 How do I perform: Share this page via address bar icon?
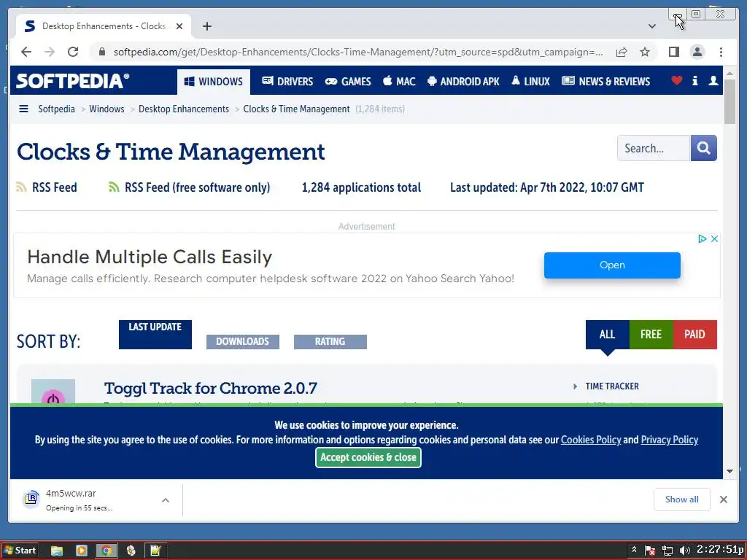click(622, 52)
